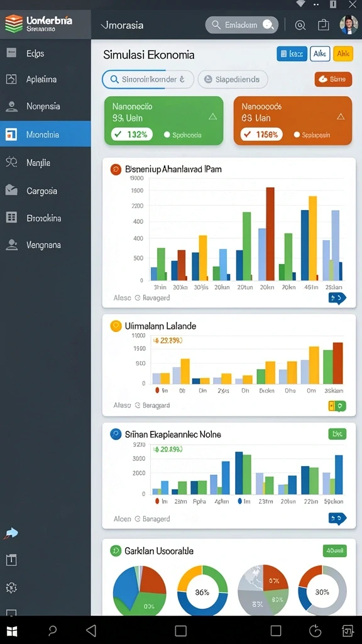Click the tall red bar in Bisneniup chart
Image resolution: width=362 pixels, height=644 pixels.
point(270,234)
